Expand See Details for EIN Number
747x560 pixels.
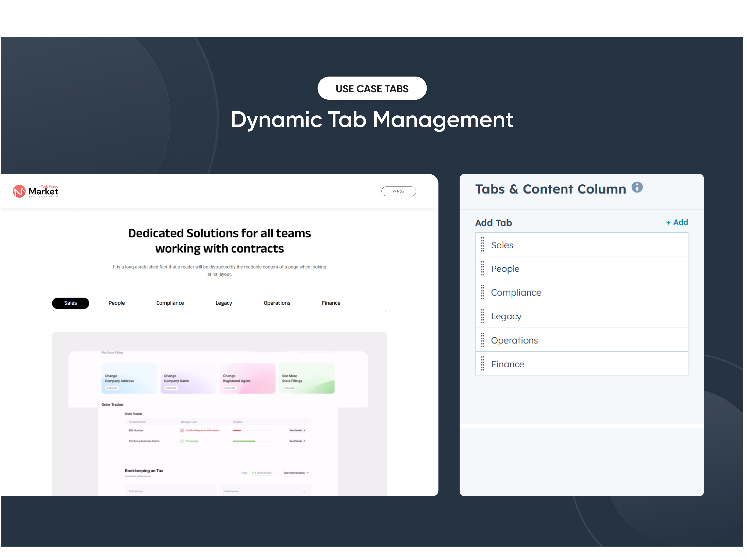[x=297, y=431]
